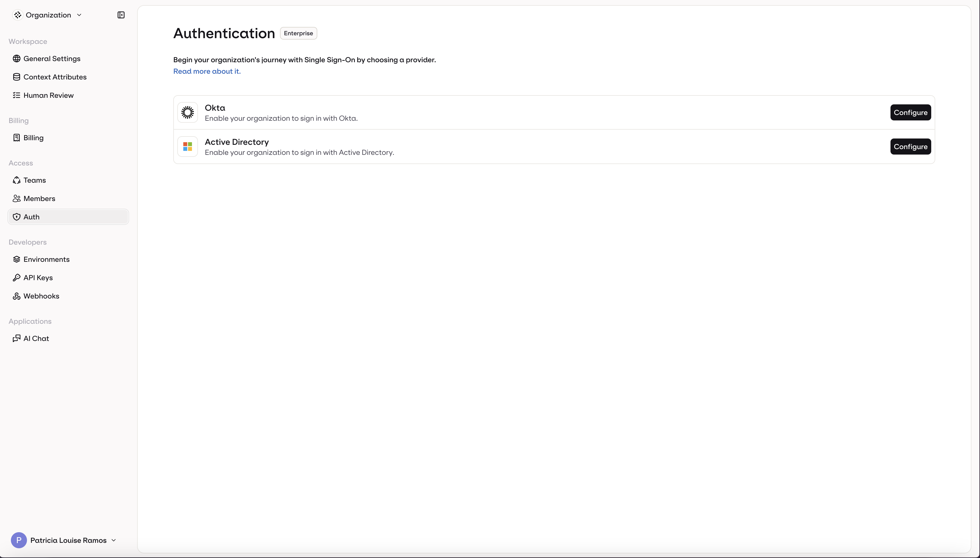Screen dimensions: 980x558
Task: Open the 'Read more about it' link
Action: pyautogui.click(x=207, y=71)
